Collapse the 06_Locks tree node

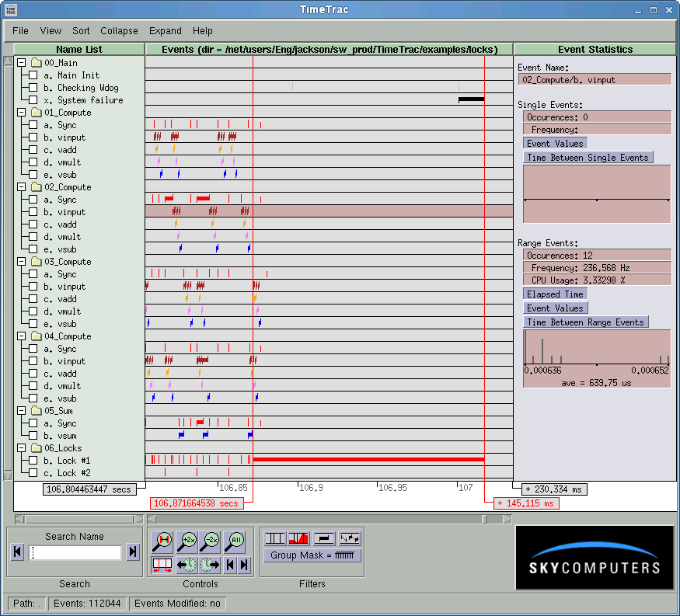coord(21,447)
